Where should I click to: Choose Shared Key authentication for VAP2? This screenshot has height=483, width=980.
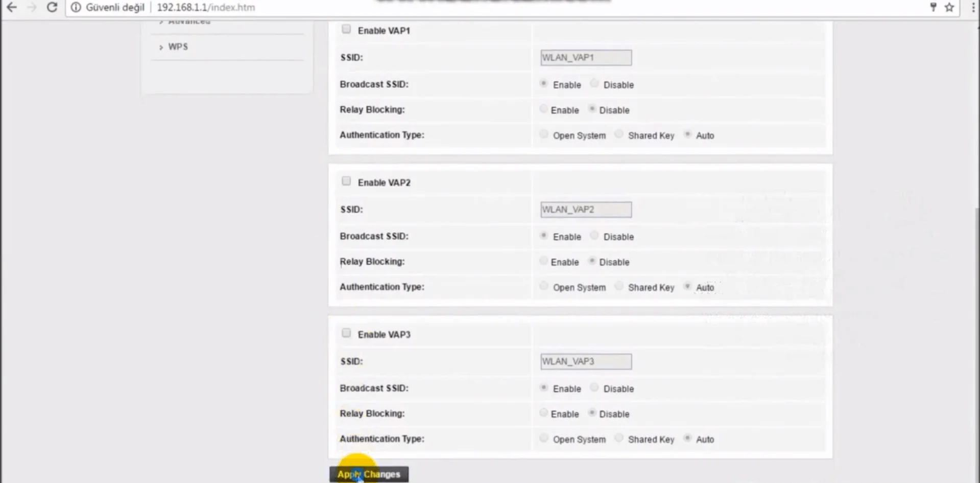(619, 286)
